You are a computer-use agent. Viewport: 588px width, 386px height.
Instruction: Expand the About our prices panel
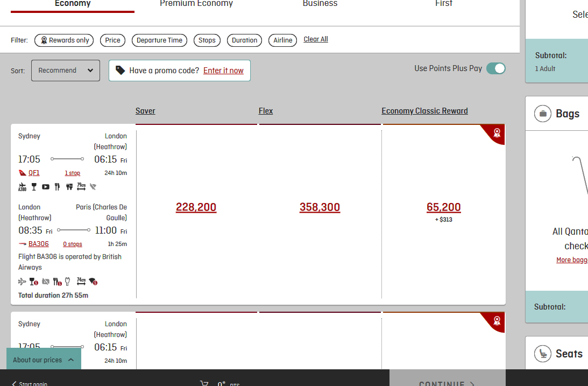pos(44,360)
